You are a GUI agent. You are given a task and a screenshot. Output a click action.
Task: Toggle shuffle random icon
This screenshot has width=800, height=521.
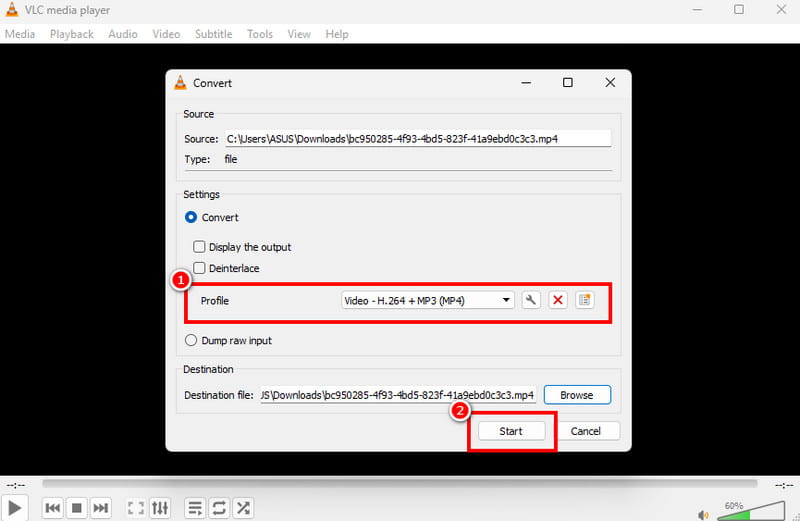(243, 508)
